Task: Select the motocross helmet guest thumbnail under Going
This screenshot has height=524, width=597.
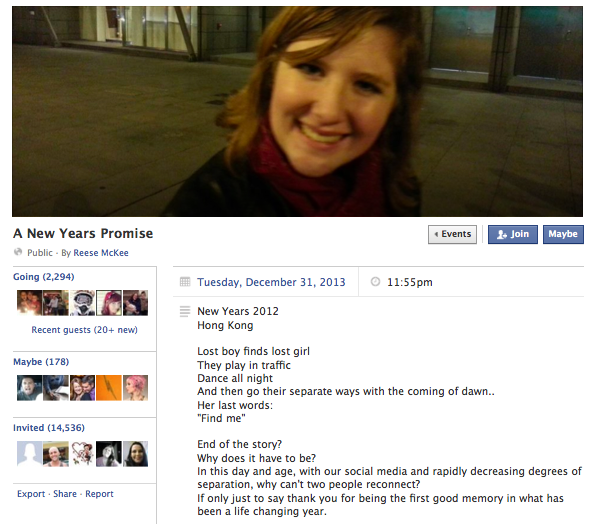Action: coord(82,303)
